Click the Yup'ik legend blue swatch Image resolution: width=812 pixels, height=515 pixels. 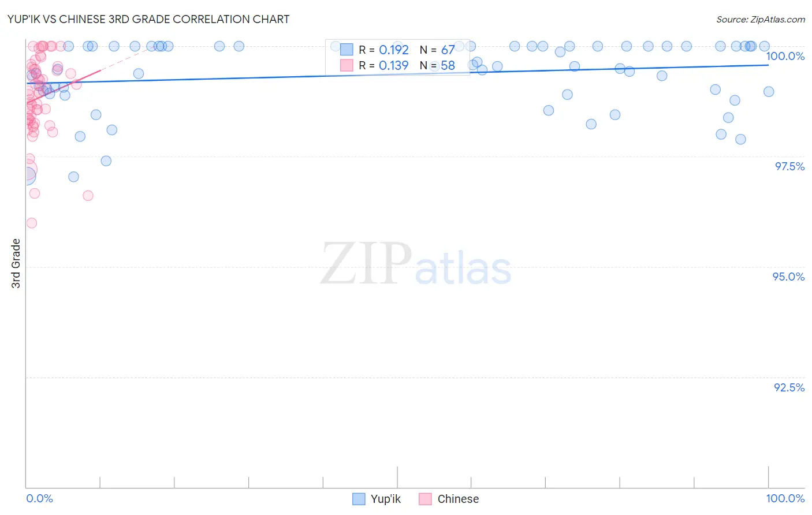coord(359,499)
